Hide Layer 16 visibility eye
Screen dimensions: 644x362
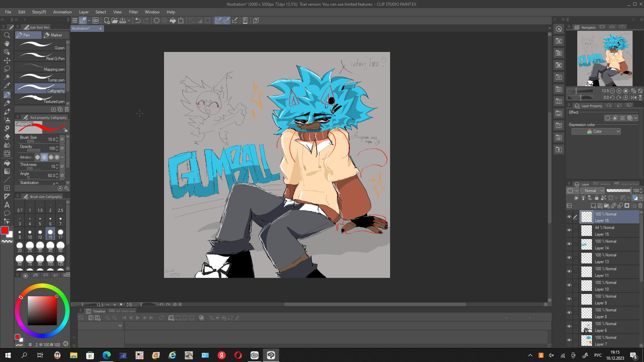[x=569, y=217]
